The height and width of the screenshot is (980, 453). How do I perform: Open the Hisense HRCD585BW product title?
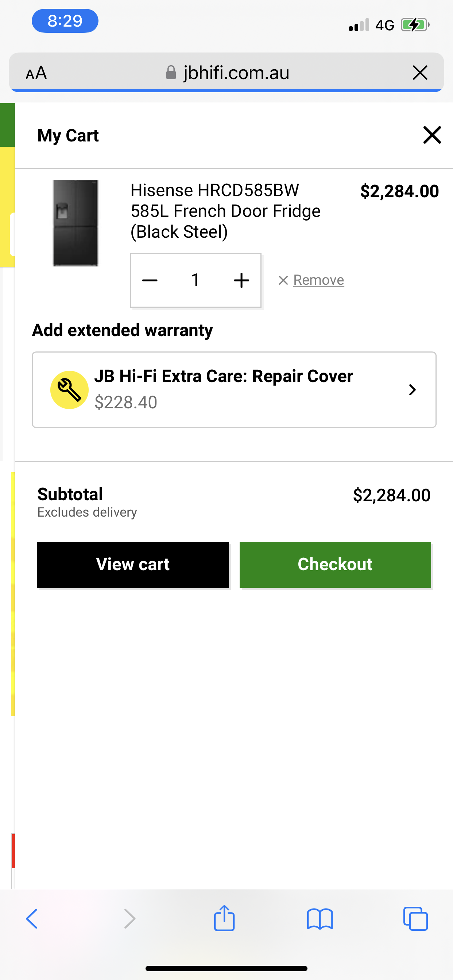pyautogui.click(x=225, y=211)
